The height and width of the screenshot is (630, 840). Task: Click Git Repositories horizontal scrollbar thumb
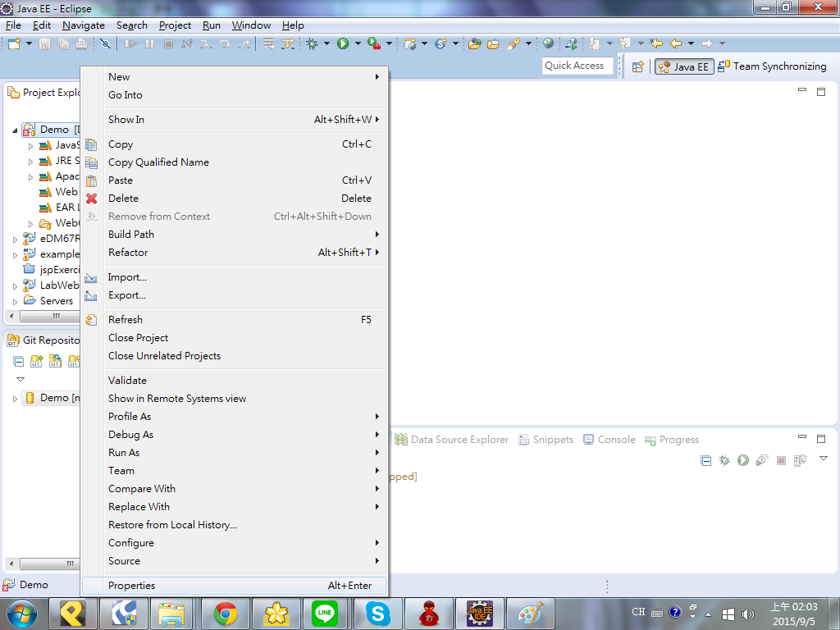(50, 564)
